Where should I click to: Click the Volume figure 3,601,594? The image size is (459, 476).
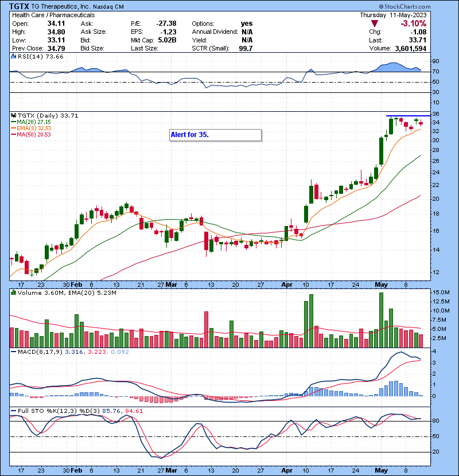click(411, 48)
